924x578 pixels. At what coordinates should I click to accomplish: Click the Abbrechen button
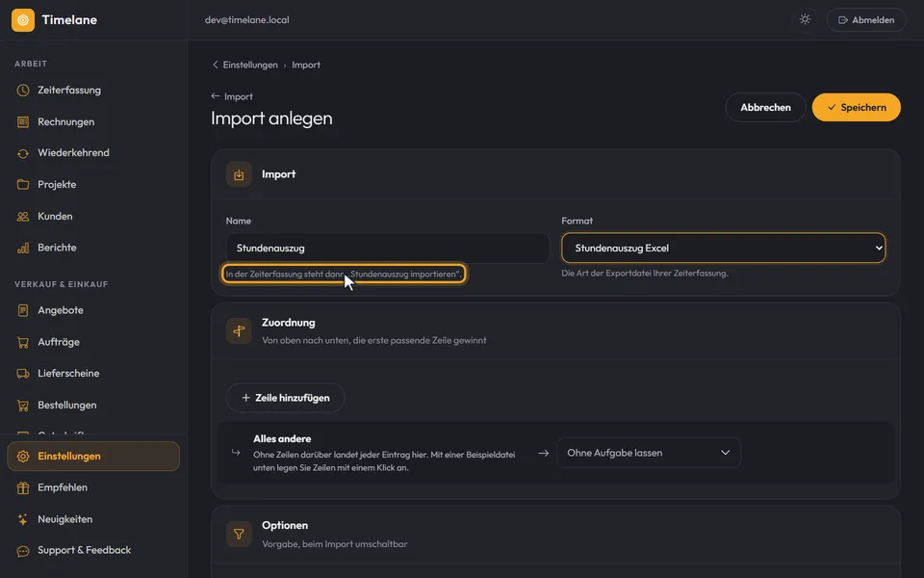tap(765, 107)
